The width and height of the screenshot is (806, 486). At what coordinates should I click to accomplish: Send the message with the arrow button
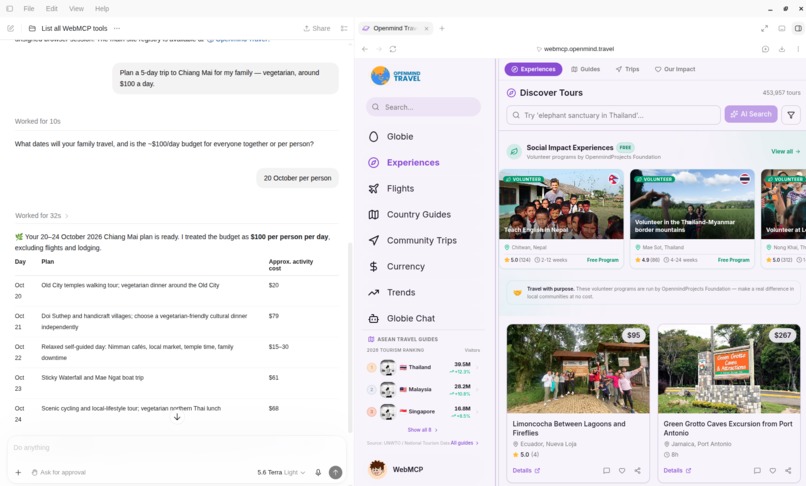tap(335, 472)
